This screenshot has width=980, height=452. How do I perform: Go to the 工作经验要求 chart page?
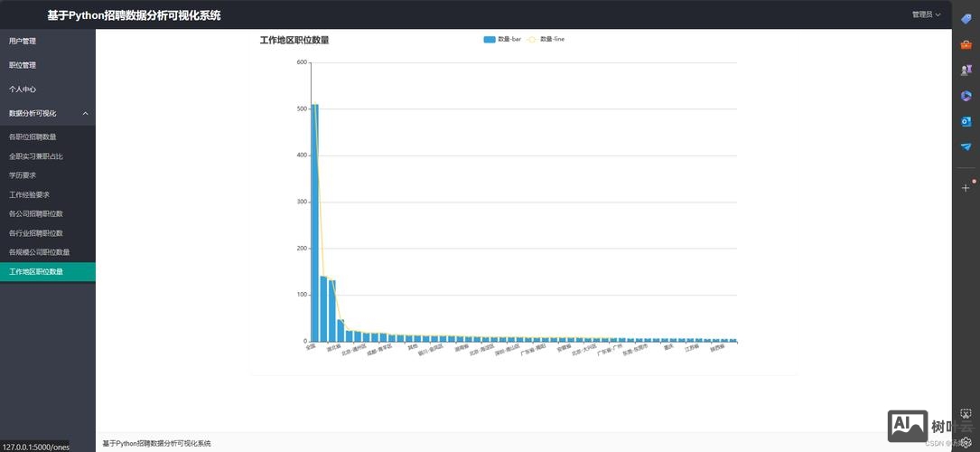tap(30, 195)
